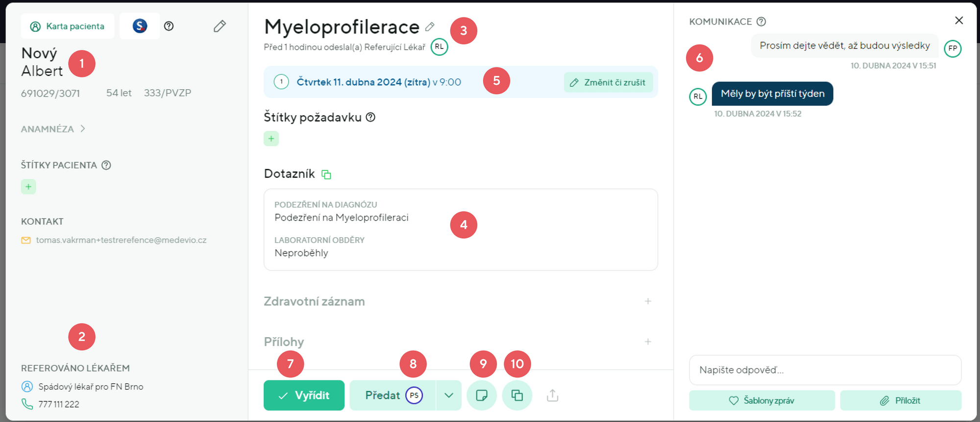Click the blue S insurance logo icon
The width and height of the screenshot is (980, 422).
[x=140, y=26]
